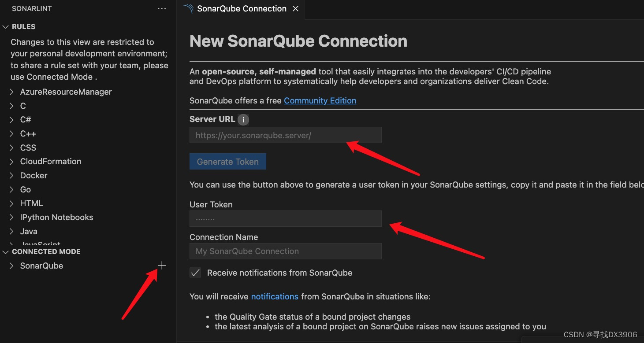644x343 pixels.
Task: Uncheck Receive notifications from SonarQube checkbox
Action: coord(195,273)
